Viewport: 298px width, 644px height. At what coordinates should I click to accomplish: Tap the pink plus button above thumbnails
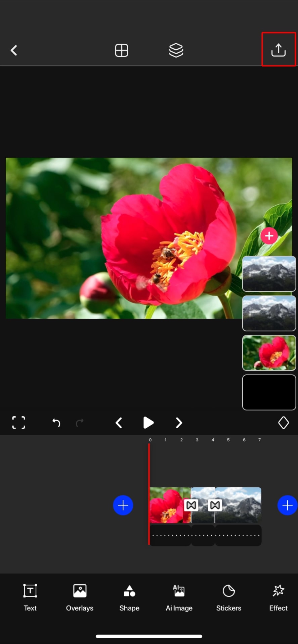click(x=269, y=236)
